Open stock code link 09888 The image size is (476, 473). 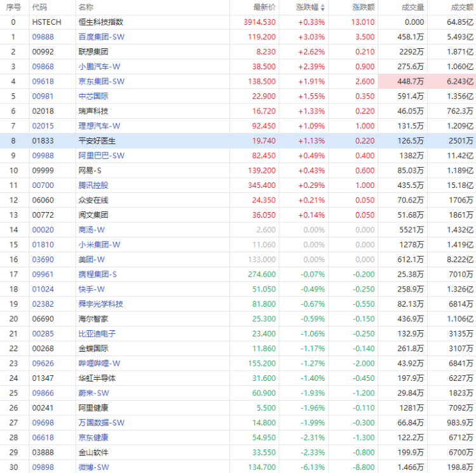click(43, 37)
